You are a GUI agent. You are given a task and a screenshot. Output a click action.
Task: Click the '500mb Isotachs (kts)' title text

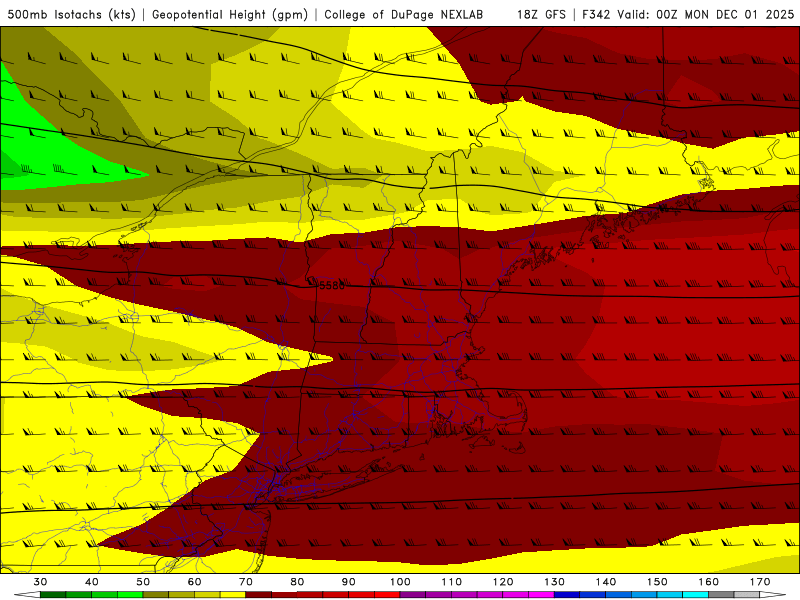(x=71, y=14)
